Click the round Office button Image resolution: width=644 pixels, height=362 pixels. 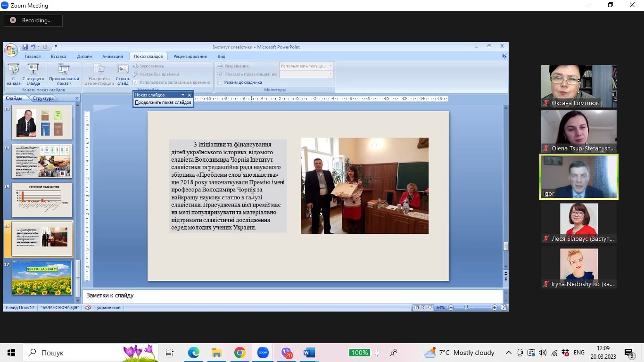point(11,50)
